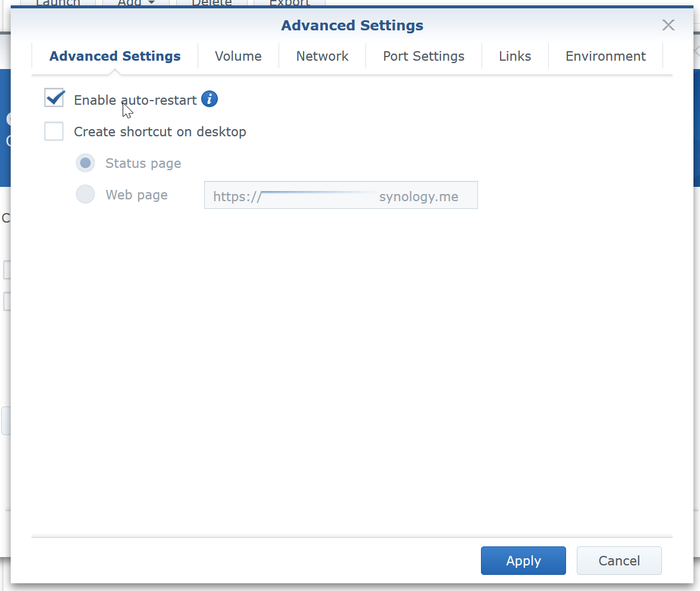This screenshot has height=591, width=700.
Task: Go to the Port Settings tab
Action: 423,57
